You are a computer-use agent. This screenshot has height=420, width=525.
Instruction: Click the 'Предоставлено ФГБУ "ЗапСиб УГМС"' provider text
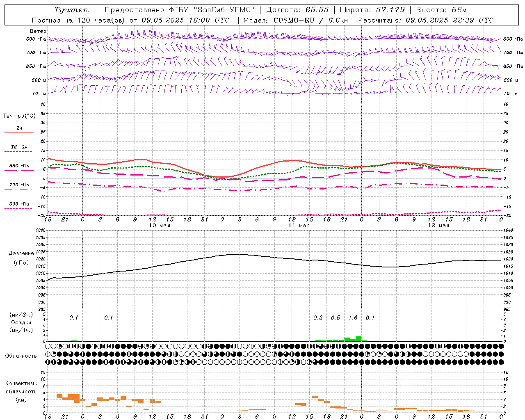coord(180,10)
